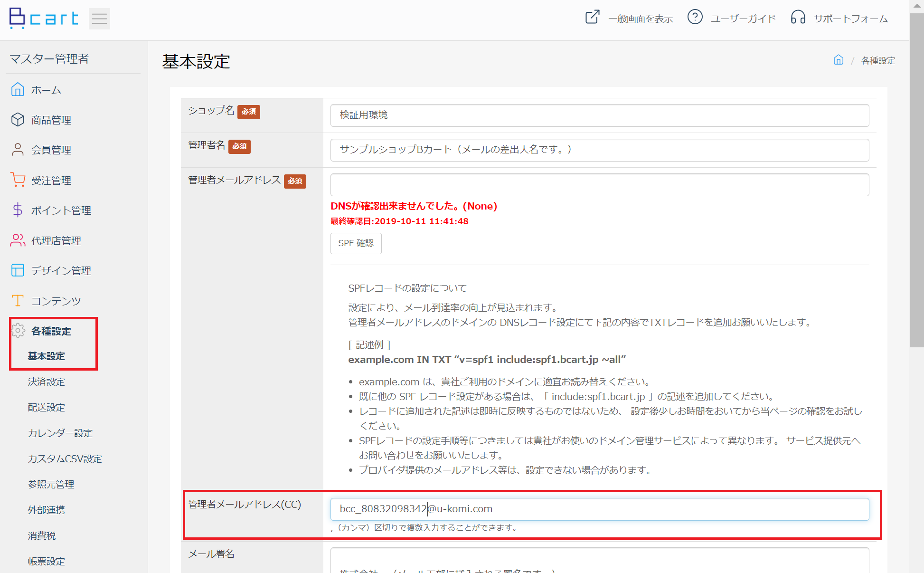Focus the ショップ名 input field

pyautogui.click(x=600, y=115)
